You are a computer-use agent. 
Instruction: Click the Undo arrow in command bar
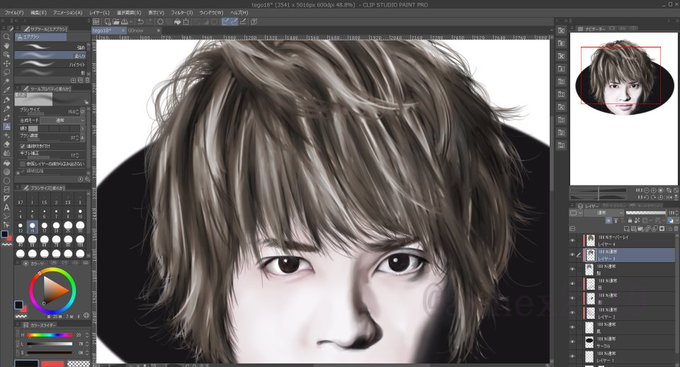click(141, 21)
